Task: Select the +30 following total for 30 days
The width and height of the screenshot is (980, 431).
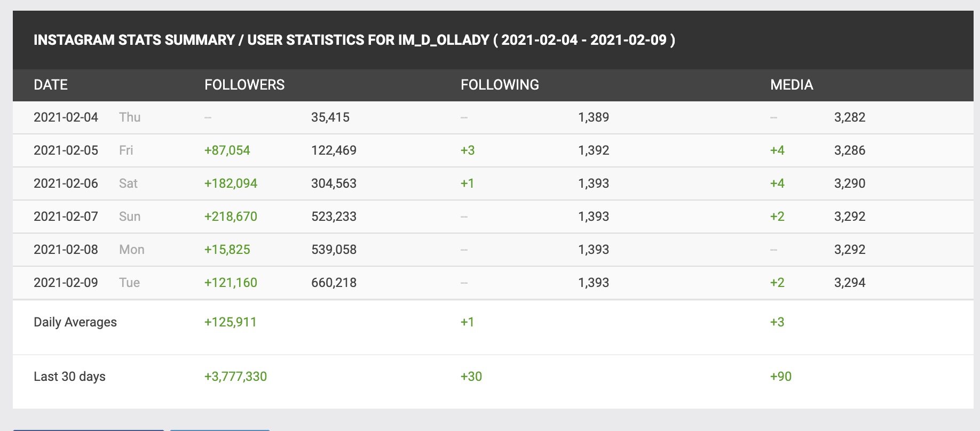Action: coord(471,377)
